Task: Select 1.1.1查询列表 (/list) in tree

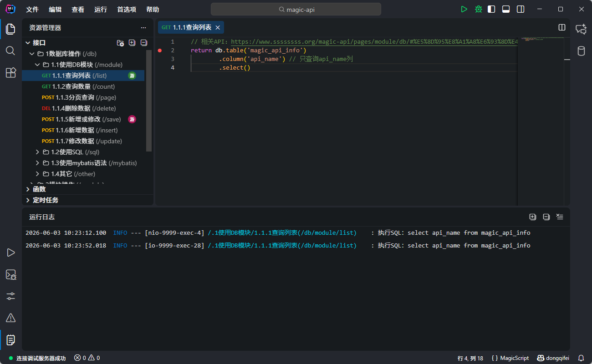Action: 83,76
